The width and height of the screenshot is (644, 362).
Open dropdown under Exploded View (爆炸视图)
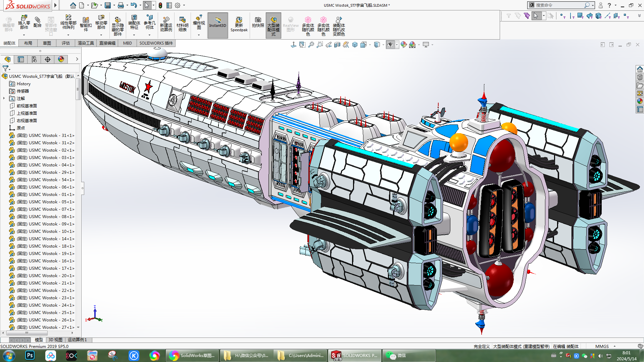pos(199,35)
